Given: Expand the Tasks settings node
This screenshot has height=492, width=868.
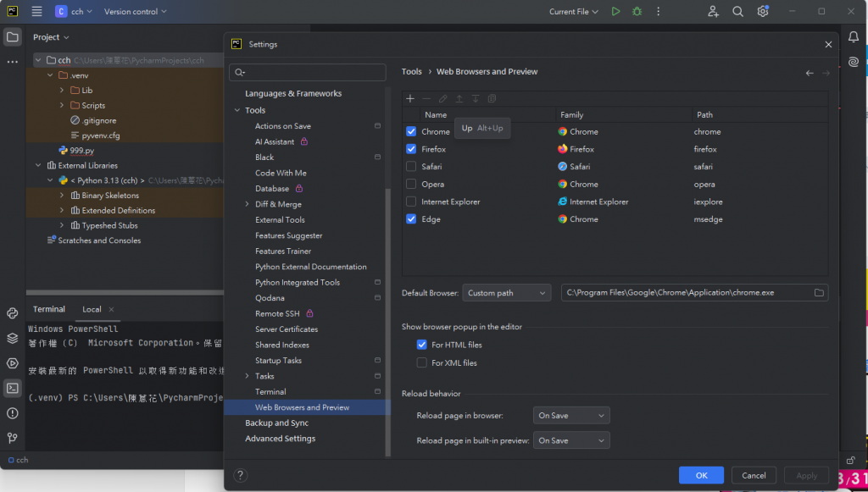Looking at the screenshot, I should click(247, 376).
